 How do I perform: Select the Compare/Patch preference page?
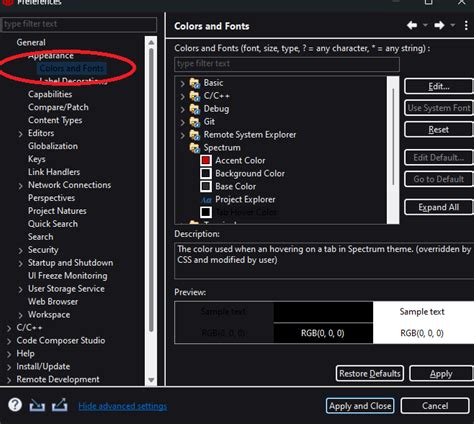[58, 107]
